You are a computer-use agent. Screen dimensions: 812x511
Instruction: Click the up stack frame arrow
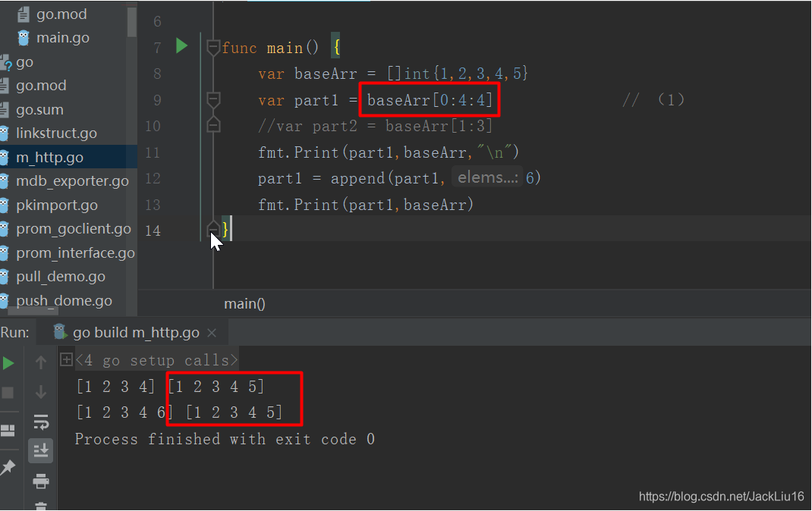click(x=41, y=362)
